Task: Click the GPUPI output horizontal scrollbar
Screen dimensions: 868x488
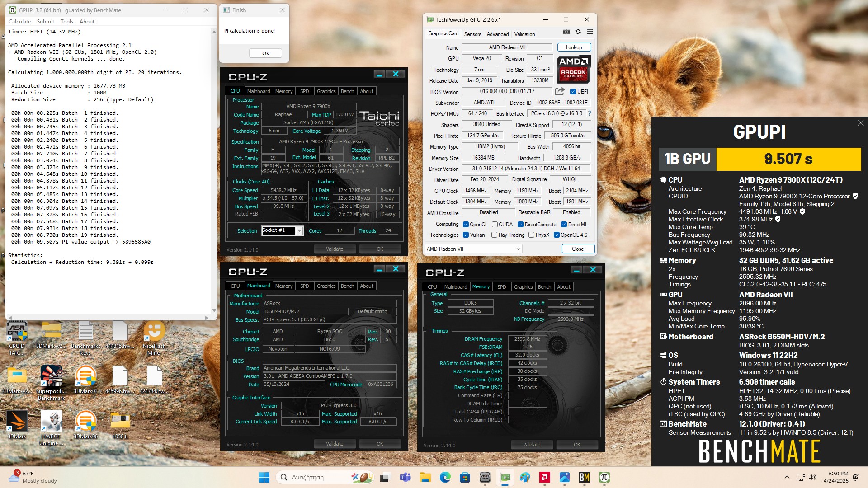Action: point(108,318)
